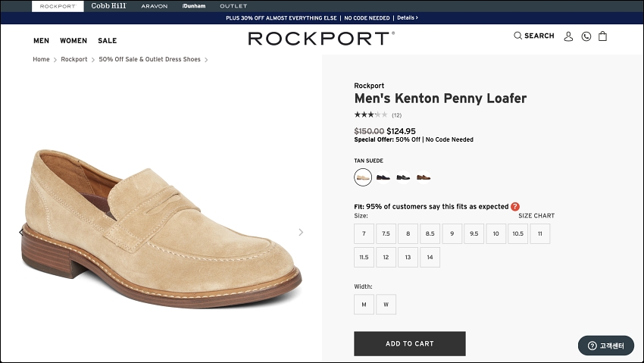Open the SALE menu
This screenshot has height=363, width=644.
click(107, 41)
